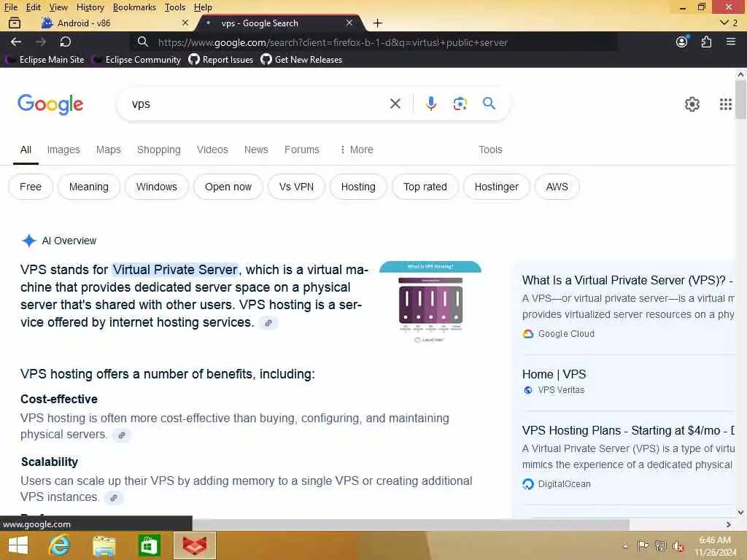747x560 pixels.
Task: Close the vps - Google Search tab
Action: (x=349, y=23)
